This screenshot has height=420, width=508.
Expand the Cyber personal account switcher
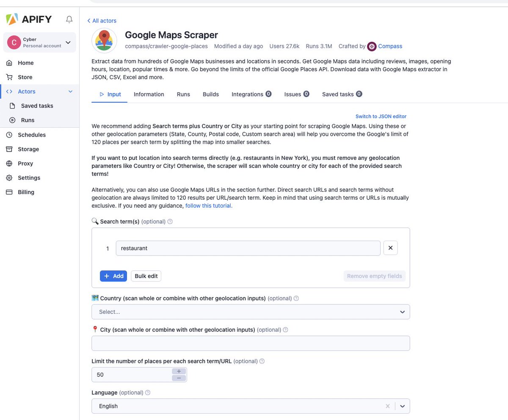tap(40, 42)
